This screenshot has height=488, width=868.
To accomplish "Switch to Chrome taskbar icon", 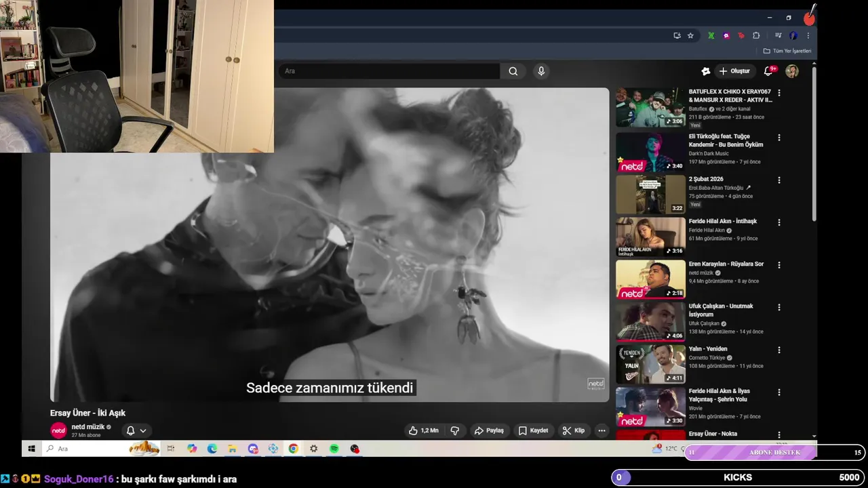I will (x=293, y=449).
